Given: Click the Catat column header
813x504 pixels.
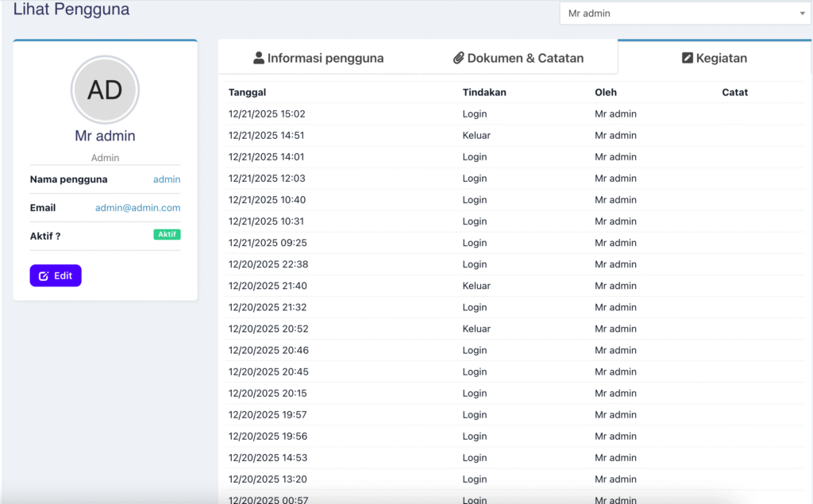Looking at the screenshot, I should point(735,92).
